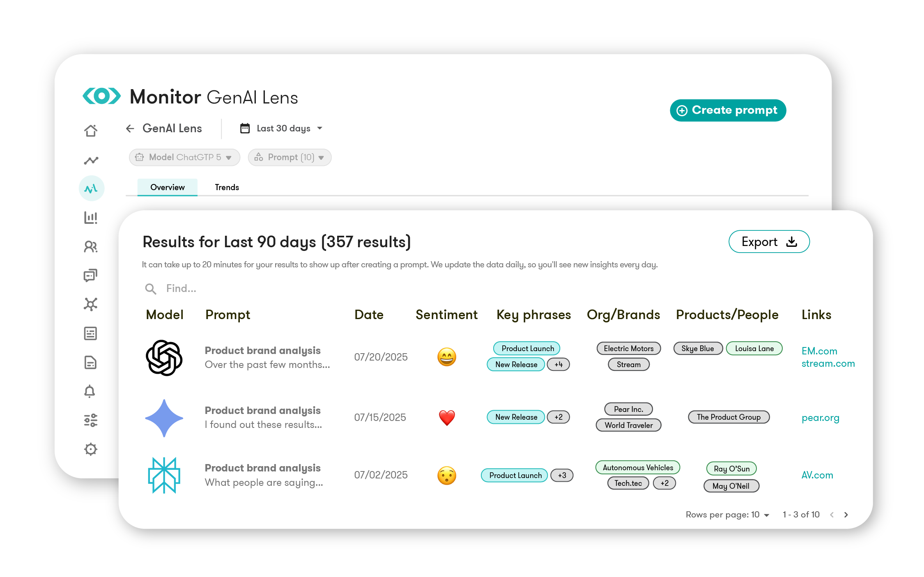Open the settings gear icon
This screenshot has height=577, width=924.
[91, 449]
